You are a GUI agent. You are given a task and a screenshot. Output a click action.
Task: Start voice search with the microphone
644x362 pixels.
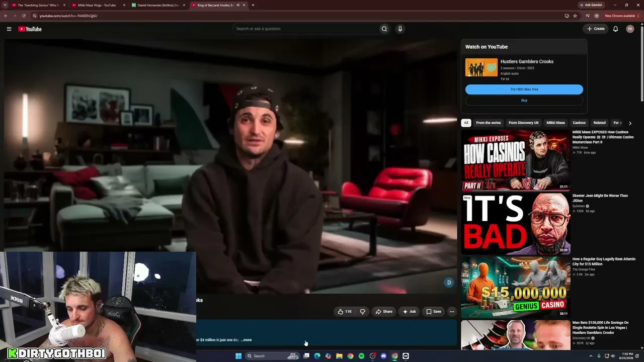pyautogui.click(x=400, y=29)
